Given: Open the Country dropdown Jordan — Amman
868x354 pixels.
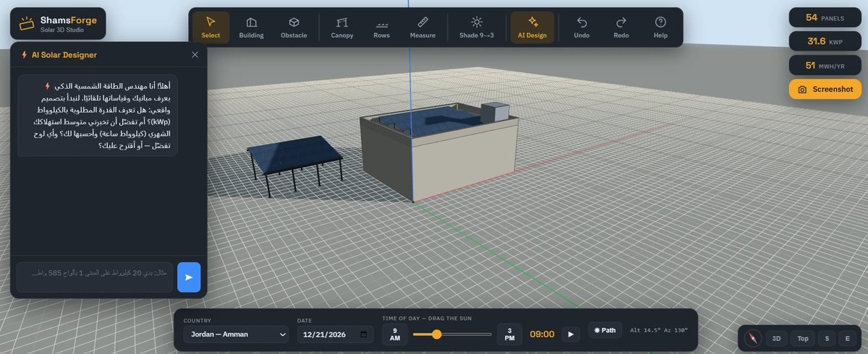Looking at the screenshot, I should [x=236, y=334].
